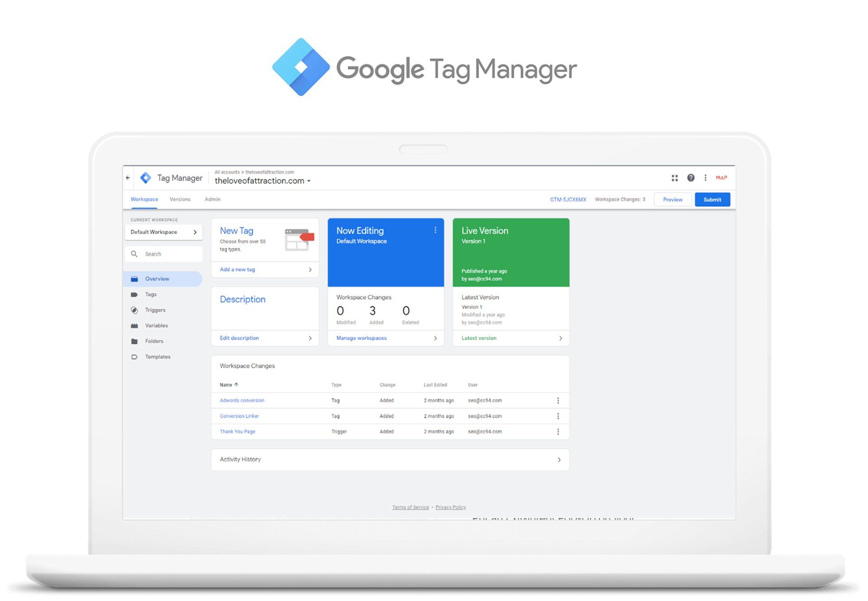Click the Add a new tag link
The width and height of the screenshot is (868, 601).
pyautogui.click(x=237, y=270)
